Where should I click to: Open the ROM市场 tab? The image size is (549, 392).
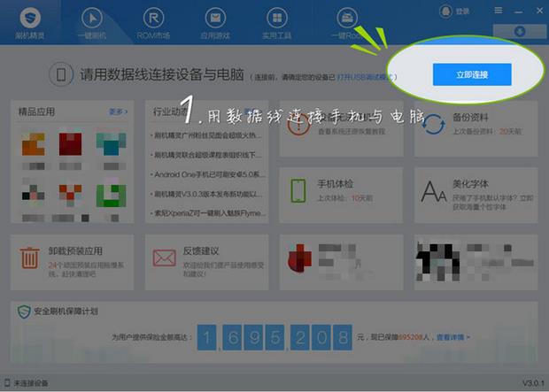[153, 23]
